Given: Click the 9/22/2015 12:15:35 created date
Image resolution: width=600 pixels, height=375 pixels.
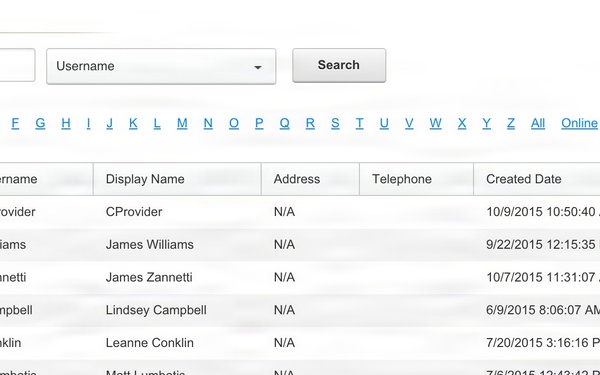Looking at the screenshot, I should click(543, 245).
